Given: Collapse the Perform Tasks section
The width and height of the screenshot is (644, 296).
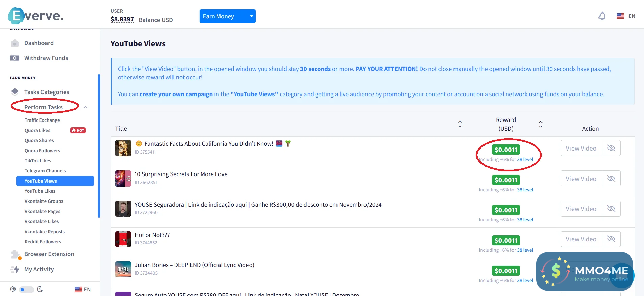Looking at the screenshot, I should [x=85, y=107].
